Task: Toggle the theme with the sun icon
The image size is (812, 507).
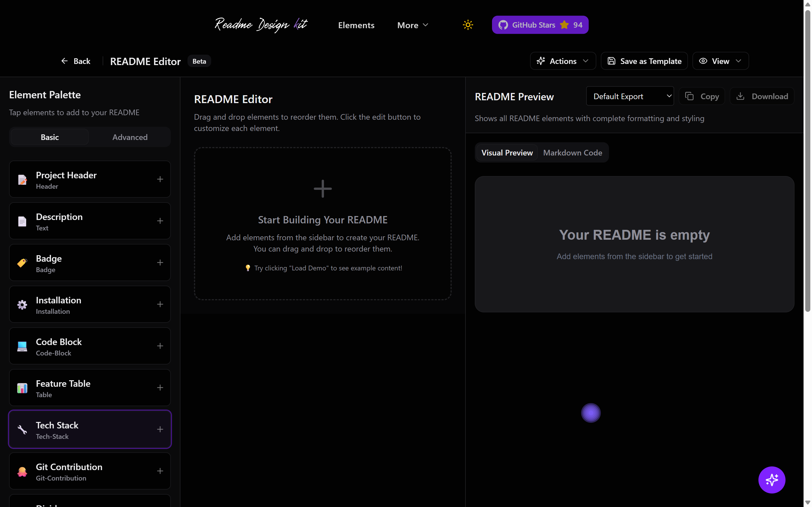Action: tap(468, 25)
